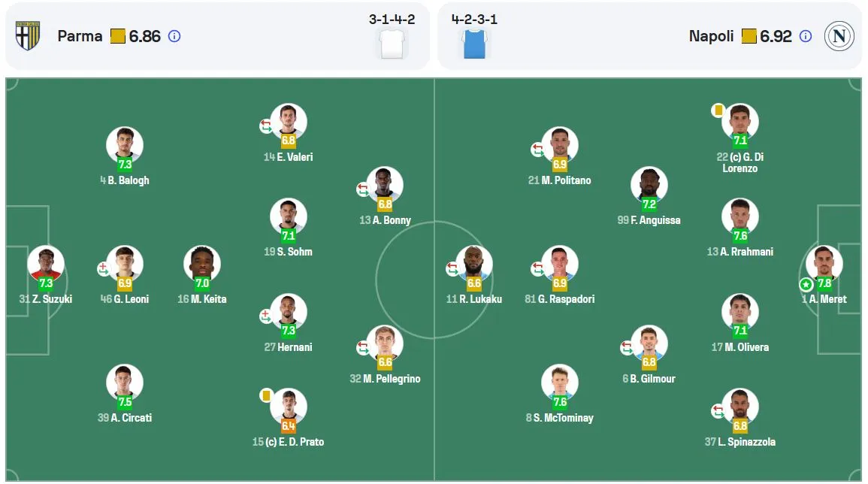The height and width of the screenshot is (484, 868).
Task: Click the Parma club crest
Action: pyautogui.click(x=28, y=36)
